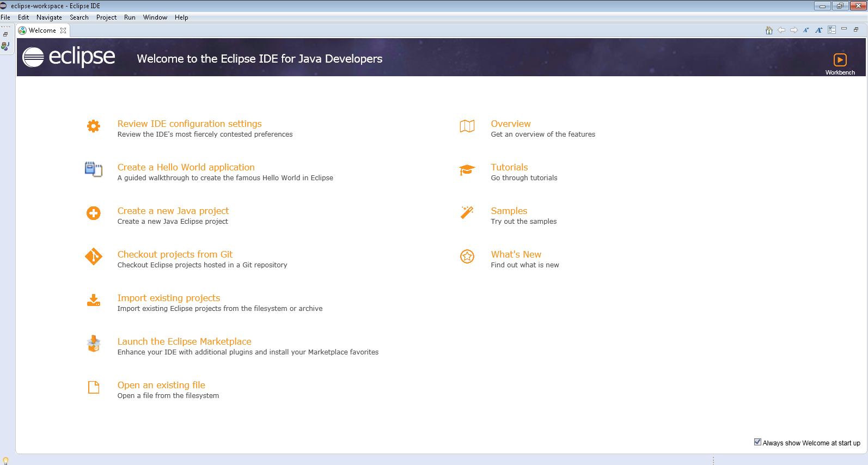This screenshot has width=868, height=465.
Task: Click text 'Checkout Eclipse projects hosted in a Git repository'
Action: click(203, 265)
